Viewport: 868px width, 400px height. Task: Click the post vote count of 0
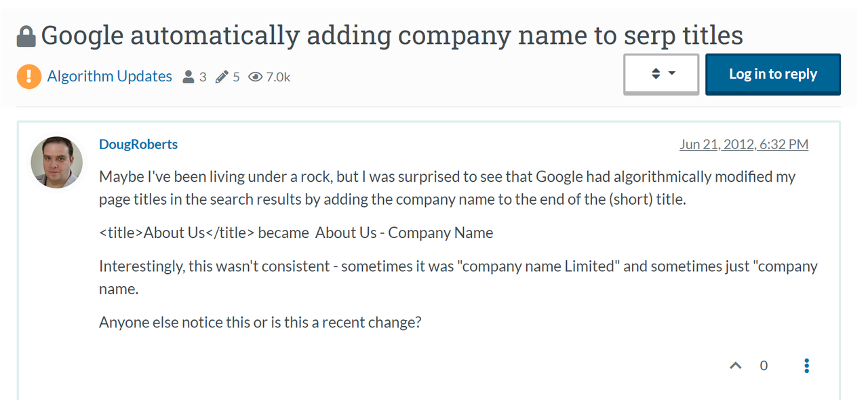pos(764,366)
